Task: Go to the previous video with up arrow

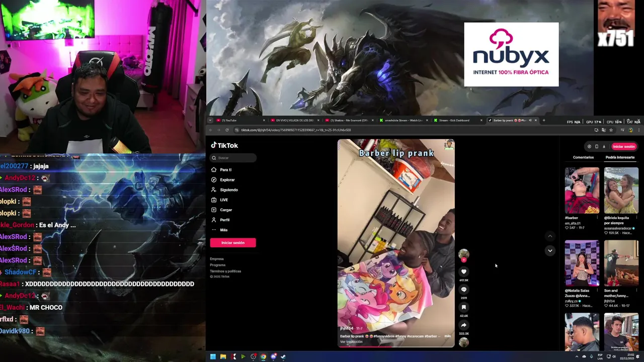Action: point(550,236)
